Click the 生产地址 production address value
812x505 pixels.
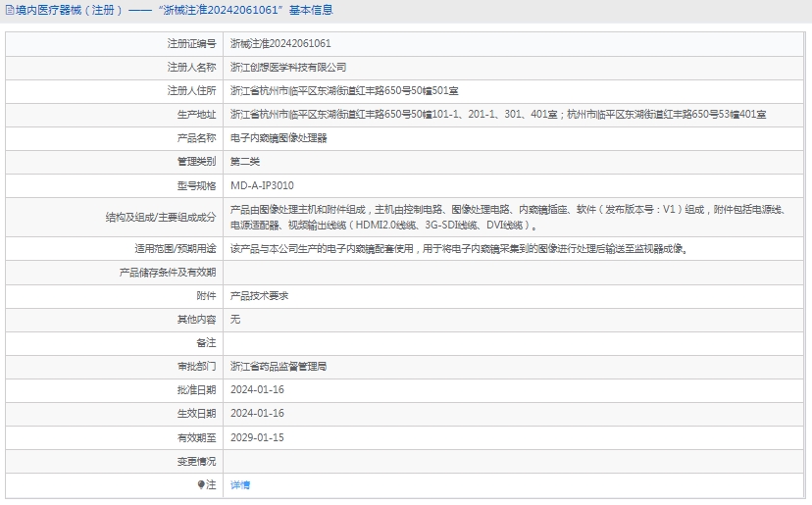point(498,115)
